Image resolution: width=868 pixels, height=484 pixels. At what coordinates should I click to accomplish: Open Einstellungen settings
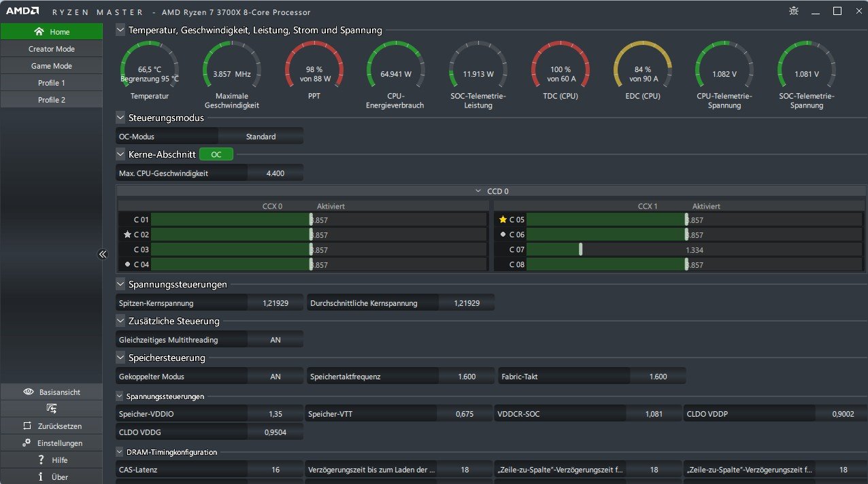click(52, 443)
